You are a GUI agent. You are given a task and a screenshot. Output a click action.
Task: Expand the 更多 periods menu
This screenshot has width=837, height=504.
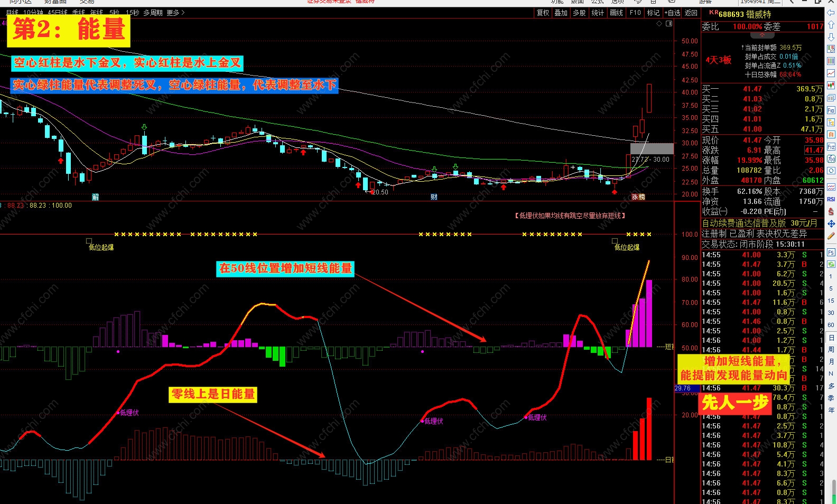tap(175, 13)
